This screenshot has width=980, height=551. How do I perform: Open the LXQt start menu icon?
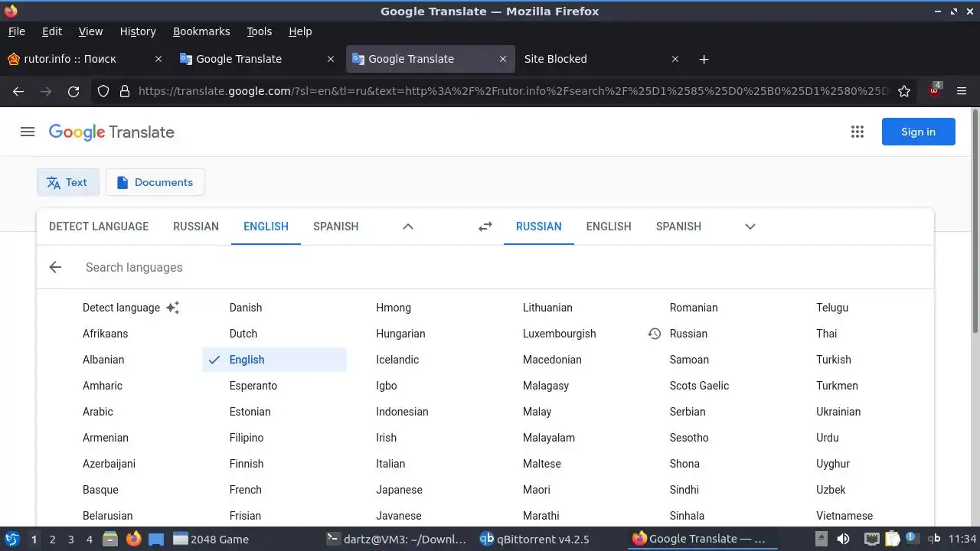11,539
